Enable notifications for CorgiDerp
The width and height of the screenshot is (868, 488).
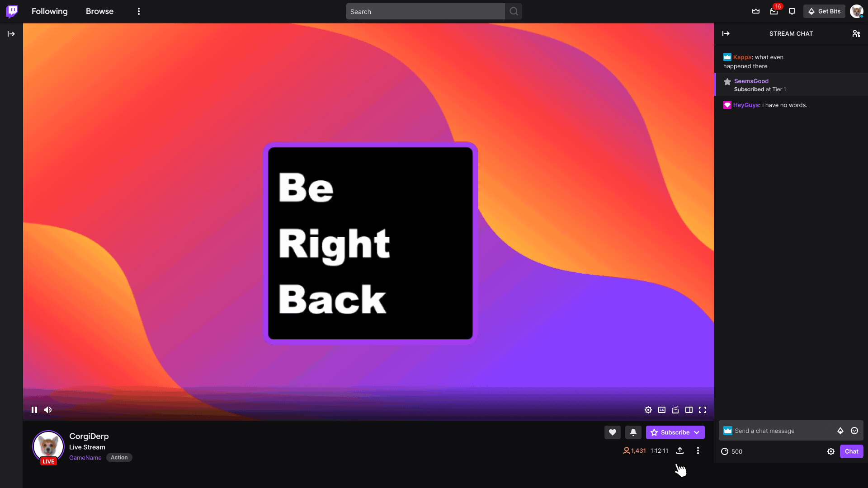pos(633,432)
